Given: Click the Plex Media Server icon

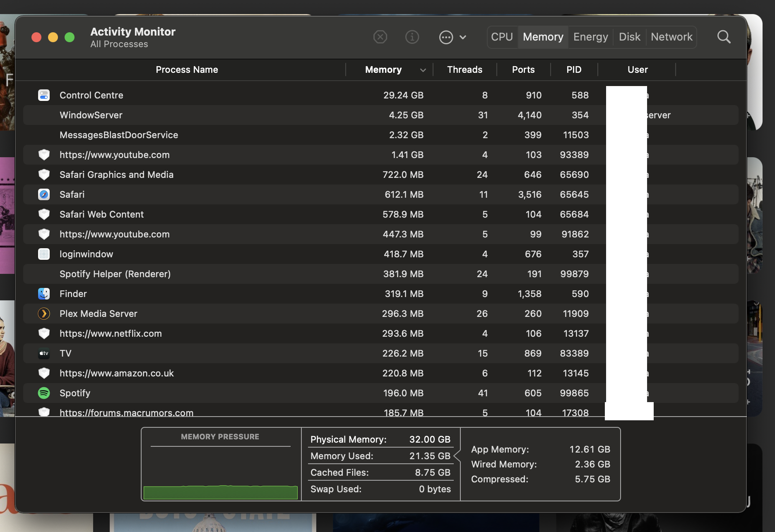Looking at the screenshot, I should (x=44, y=314).
